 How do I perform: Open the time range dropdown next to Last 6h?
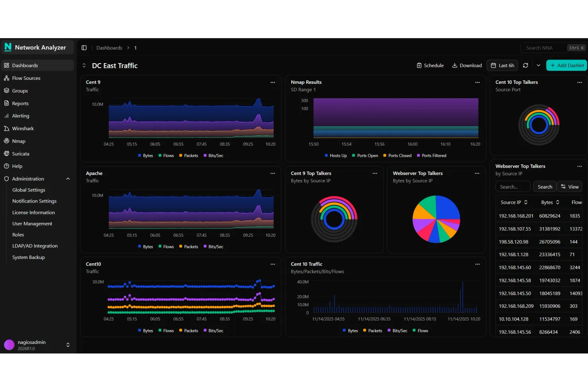click(x=538, y=65)
